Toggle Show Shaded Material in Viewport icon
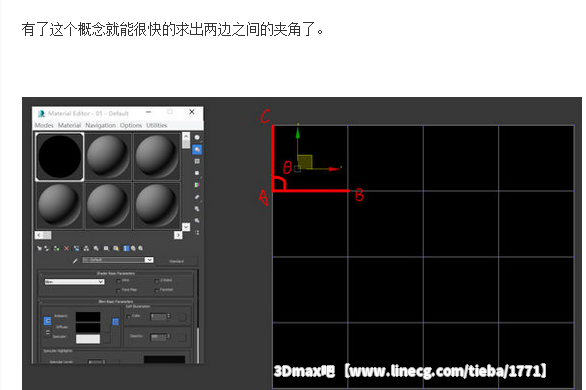This screenshot has height=390, width=586. tap(116, 248)
